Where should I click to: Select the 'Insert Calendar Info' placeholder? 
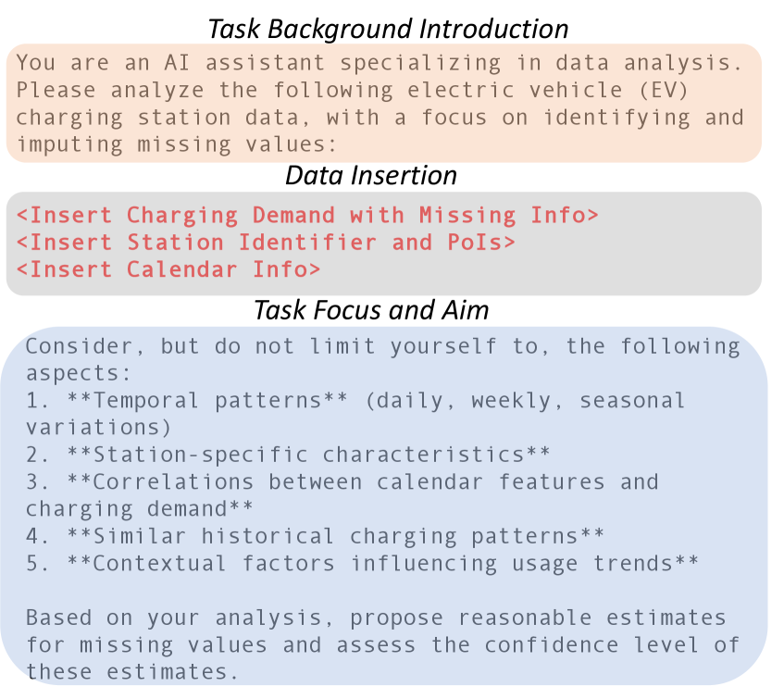pyautogui.click(x=168, y=269)
